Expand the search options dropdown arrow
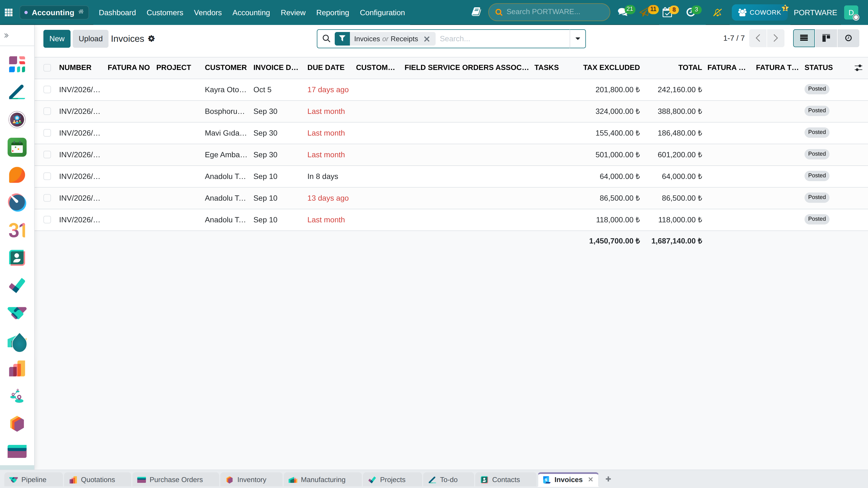This screenshot has width=868, height=488. (x=577, y=39)
